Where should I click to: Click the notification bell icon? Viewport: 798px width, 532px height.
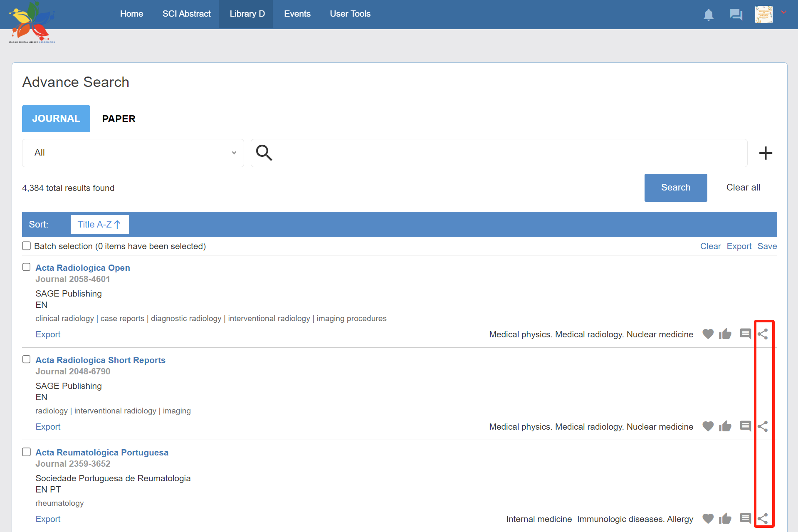(708, 15)
